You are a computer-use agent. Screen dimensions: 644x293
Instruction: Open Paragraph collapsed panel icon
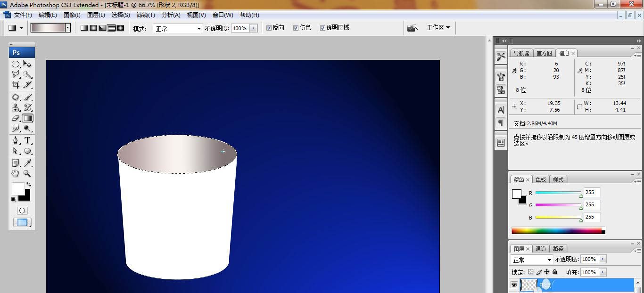tap(501, 122)
